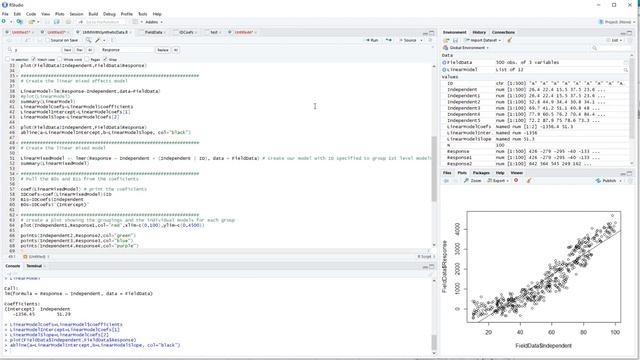Click the search icon in Environment filter box
The image size is (640, 360).
(595, 48)
